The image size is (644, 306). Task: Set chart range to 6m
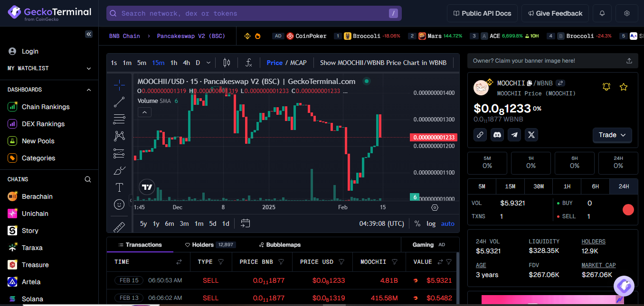[170, 223]
